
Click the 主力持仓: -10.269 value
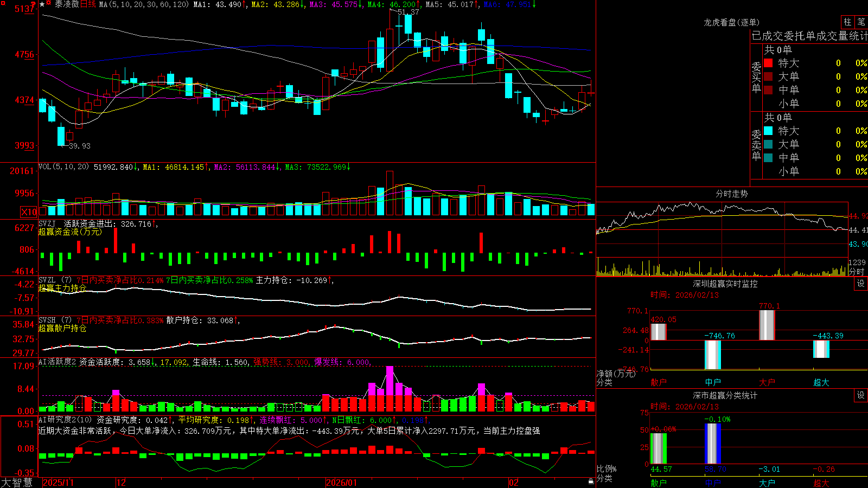click(x=295, y=280)
